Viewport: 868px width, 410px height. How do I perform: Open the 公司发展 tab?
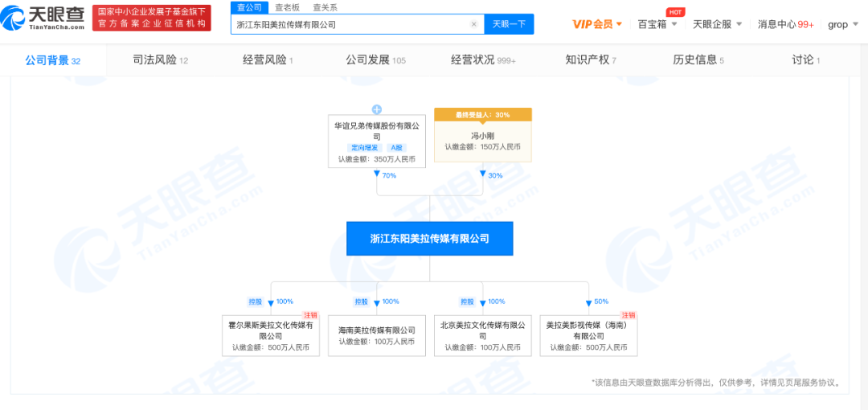click(376, 60)
